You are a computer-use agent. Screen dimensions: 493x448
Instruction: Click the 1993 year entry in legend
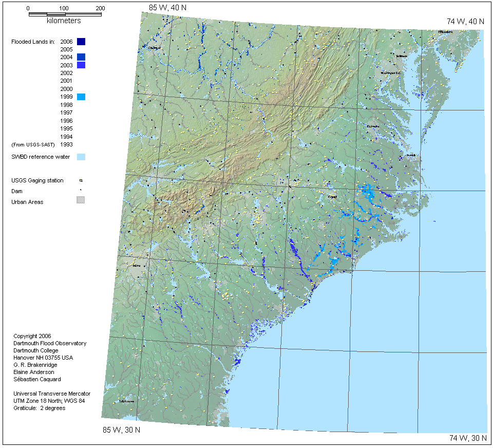pos(66,145)
